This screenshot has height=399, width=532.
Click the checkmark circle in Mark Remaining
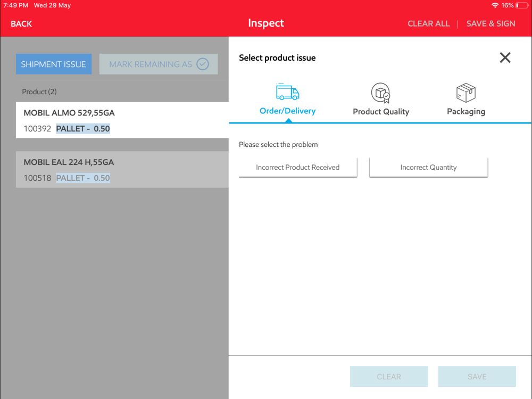203,64
